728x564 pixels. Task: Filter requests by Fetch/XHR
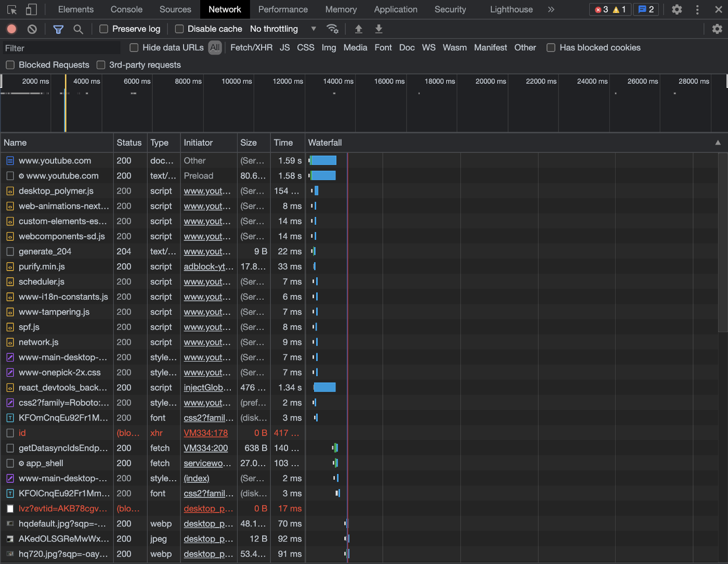(x=251, y=48)
